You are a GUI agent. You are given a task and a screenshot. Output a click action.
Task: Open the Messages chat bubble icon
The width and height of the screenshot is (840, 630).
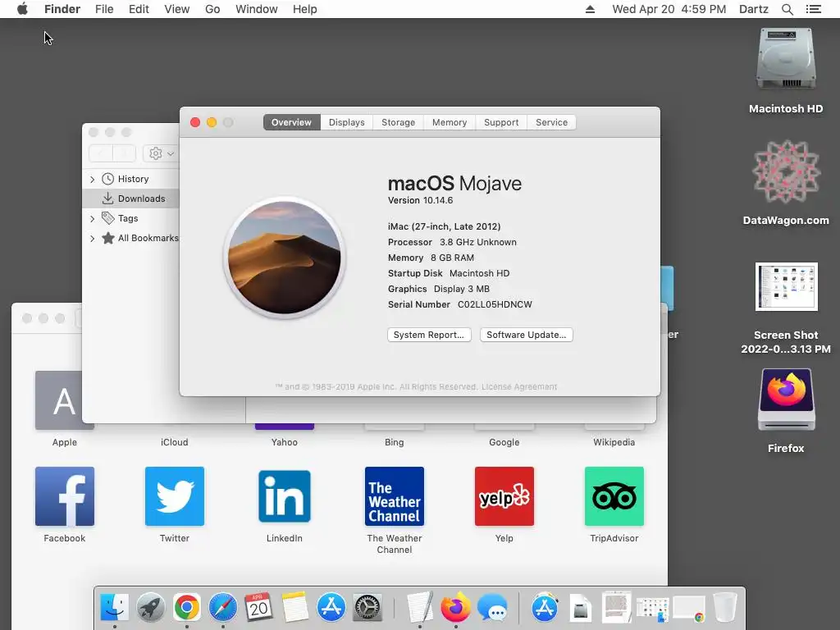click(492, 608)
